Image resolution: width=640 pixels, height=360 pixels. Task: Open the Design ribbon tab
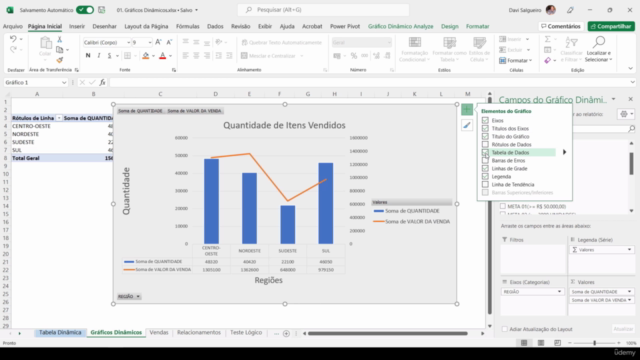449,26
